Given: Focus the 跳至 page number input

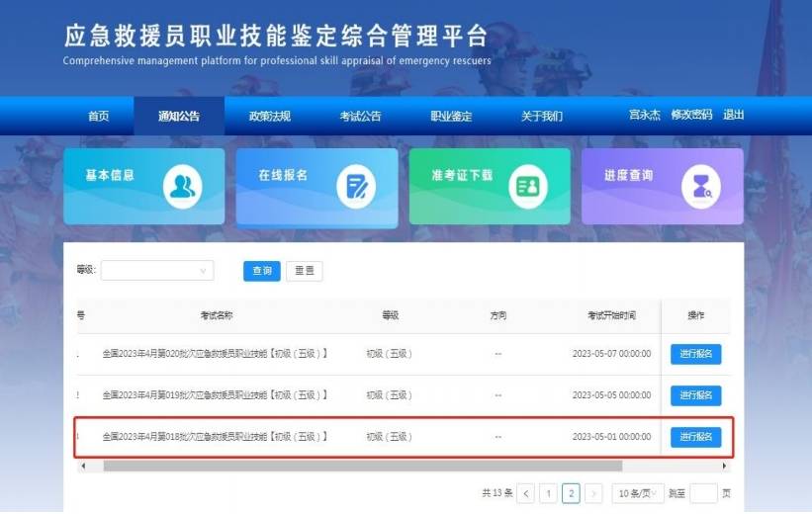Looking at the screenshot, I should point(703,493).
